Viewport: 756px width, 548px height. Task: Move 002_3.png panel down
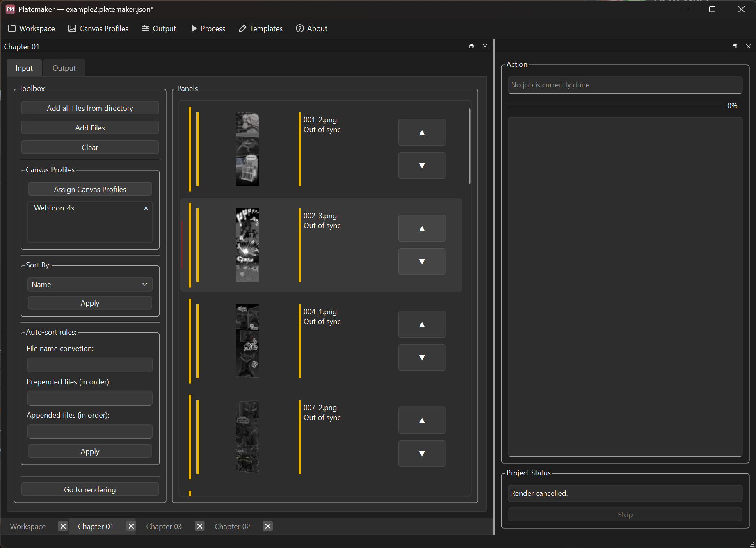(x=422, y=261)
